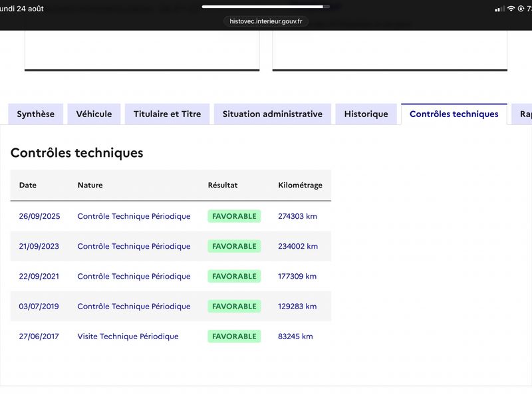Click the FAVORABLE badge for 22/09/2021
Viewport: 532px width, 399px height.
234,276
